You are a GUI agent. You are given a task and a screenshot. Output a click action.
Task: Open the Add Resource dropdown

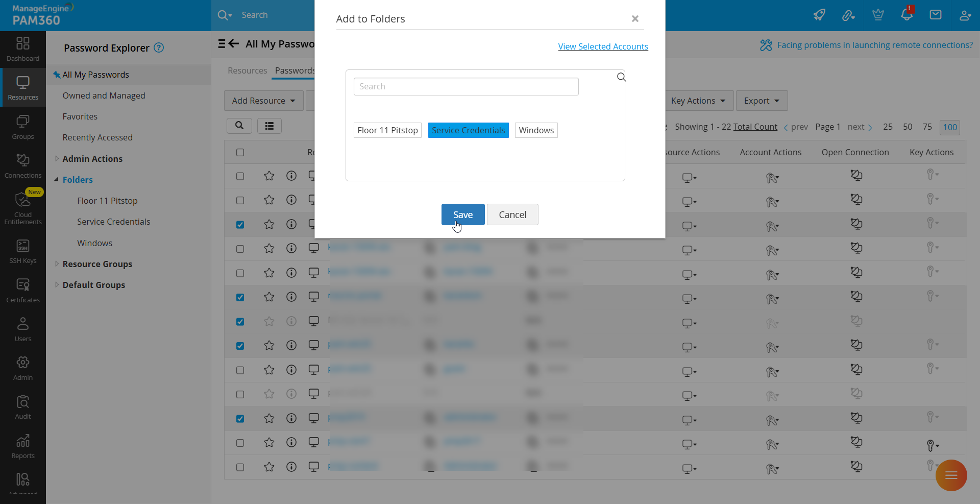[264, 101]
